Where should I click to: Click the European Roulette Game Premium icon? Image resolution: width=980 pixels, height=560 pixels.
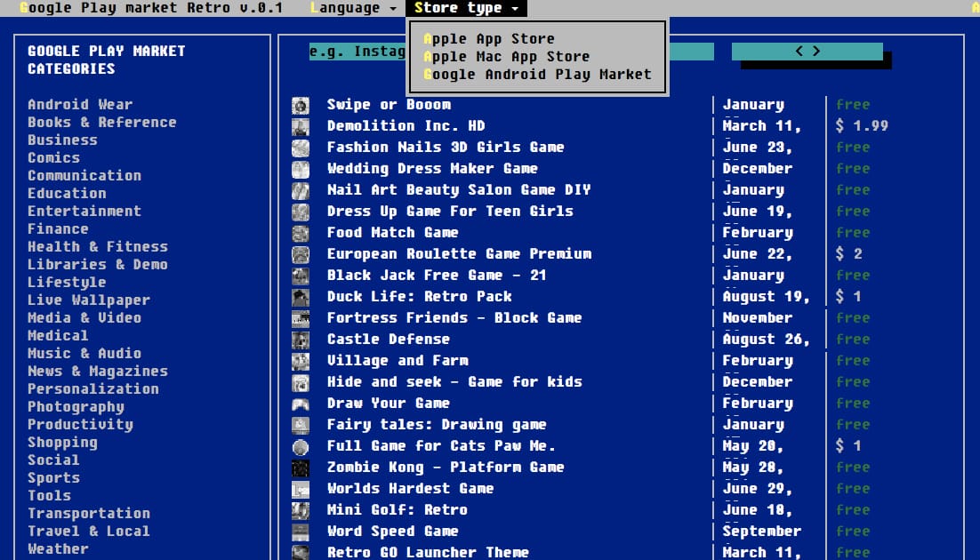coord(301,254)
